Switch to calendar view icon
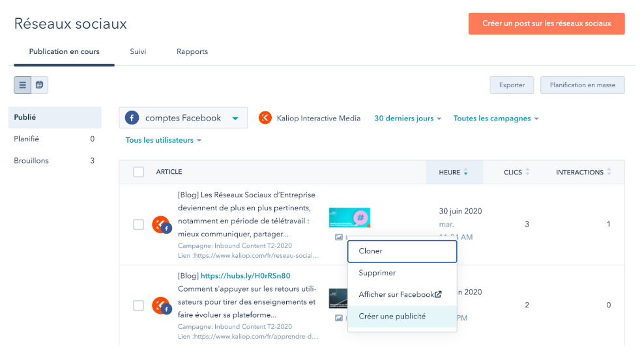642x364 pixels. click(40, 85)
